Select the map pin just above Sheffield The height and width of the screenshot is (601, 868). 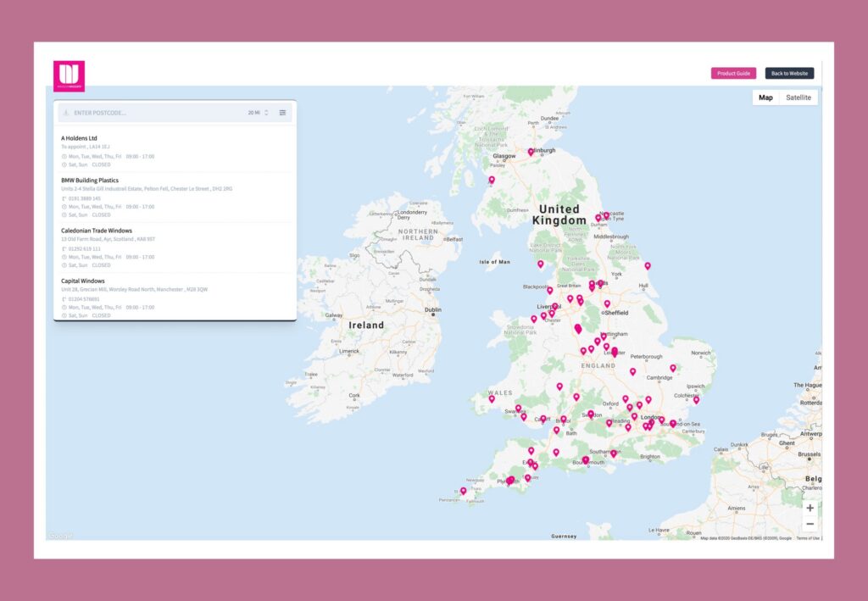click(607, 303)
